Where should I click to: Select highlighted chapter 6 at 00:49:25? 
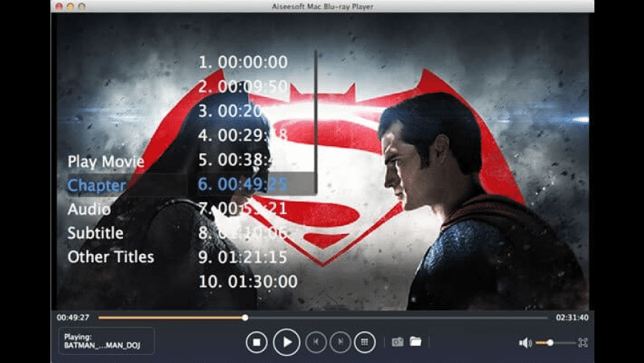[x=243, y=184]
